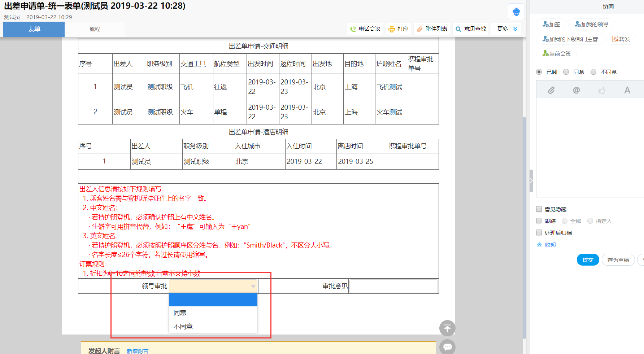Open the chat bubble floating icon

tap(447, 347)
